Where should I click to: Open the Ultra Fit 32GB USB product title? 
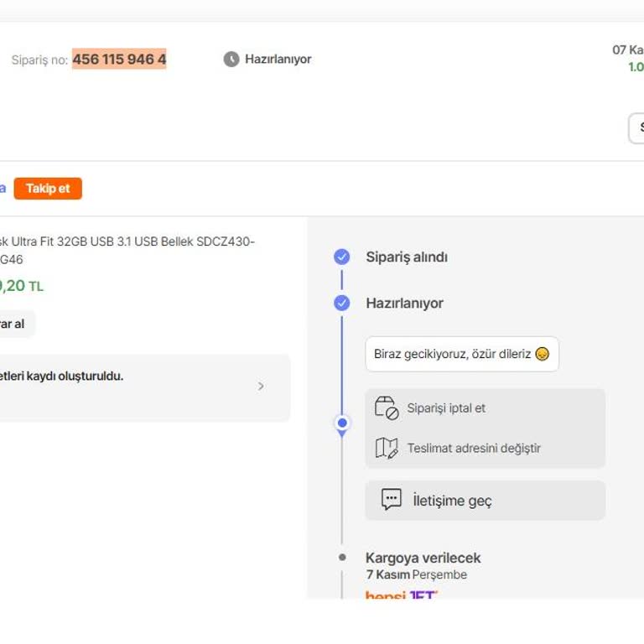(127, 250)
